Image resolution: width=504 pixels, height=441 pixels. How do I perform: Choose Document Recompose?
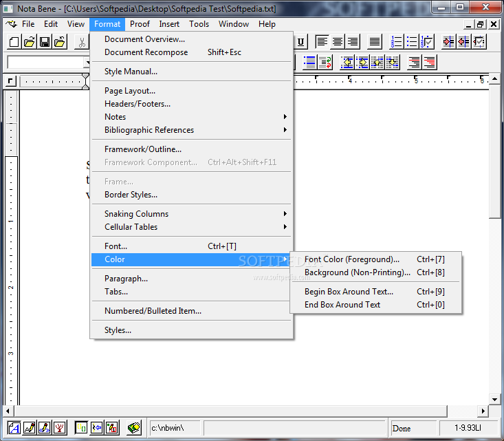pos(192,52)
